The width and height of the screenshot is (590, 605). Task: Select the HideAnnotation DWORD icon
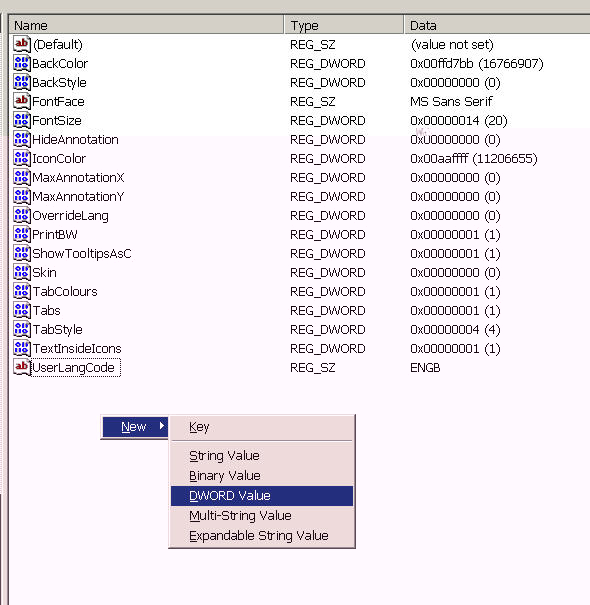(22, 139)
